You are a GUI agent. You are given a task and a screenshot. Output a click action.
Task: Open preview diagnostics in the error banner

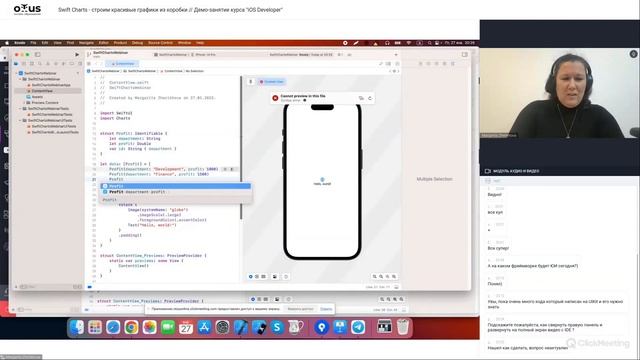pos(361,98)
